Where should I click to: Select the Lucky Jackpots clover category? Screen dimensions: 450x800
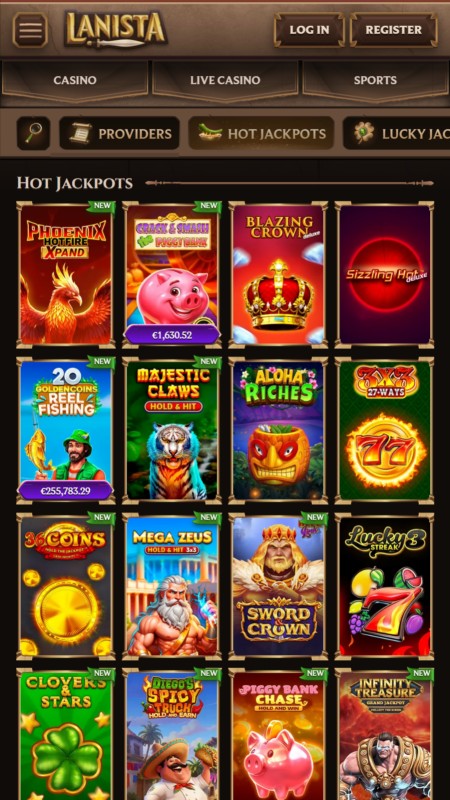(396, 133)
